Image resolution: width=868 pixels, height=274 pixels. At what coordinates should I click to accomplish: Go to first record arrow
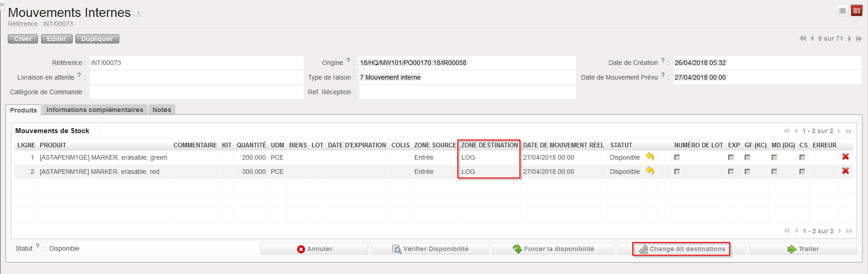[x=803, y=38]
